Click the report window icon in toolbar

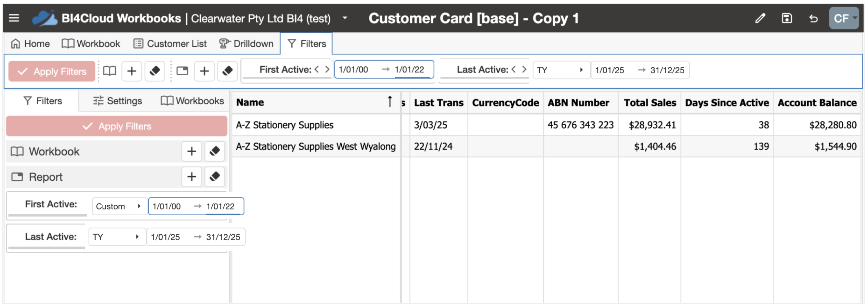click(182, 71)
